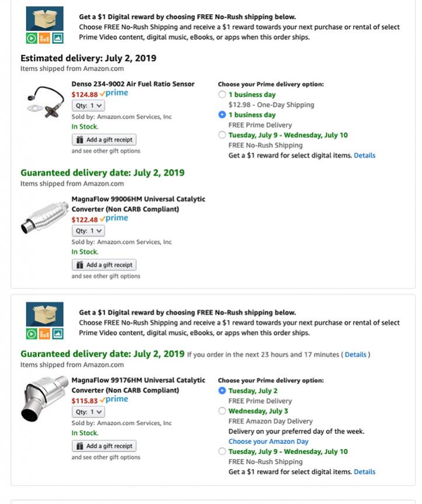Open quantity dropdown for MagnaFlow 99006HM converter
Image resolution: width=422 pixels, height=504 pixels.
point(88,231)
